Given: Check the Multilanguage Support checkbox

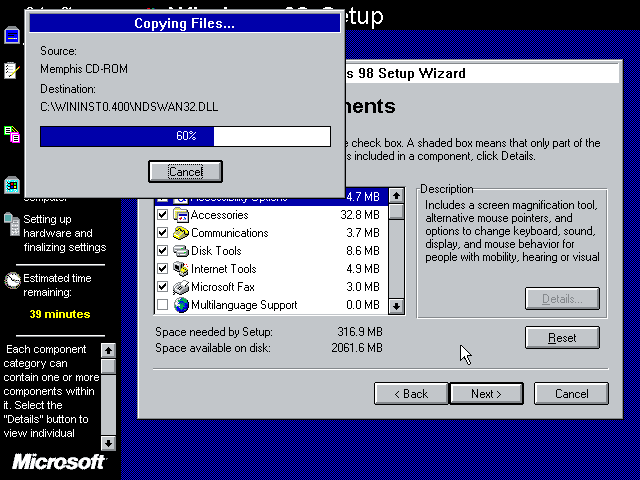Looking at the screenshot, I should tap(162, 304).
